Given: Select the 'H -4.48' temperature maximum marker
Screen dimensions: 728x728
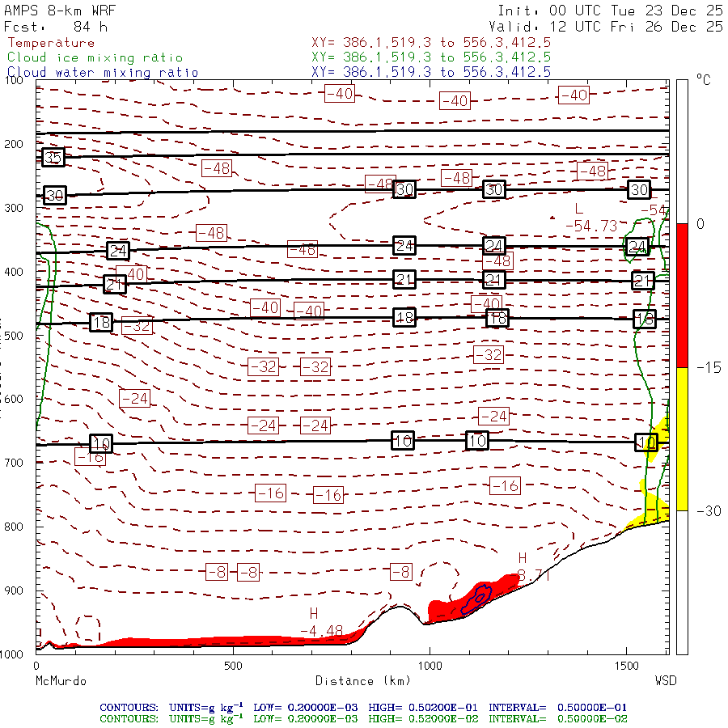Looking at the screenshot, I should (322, 623).
